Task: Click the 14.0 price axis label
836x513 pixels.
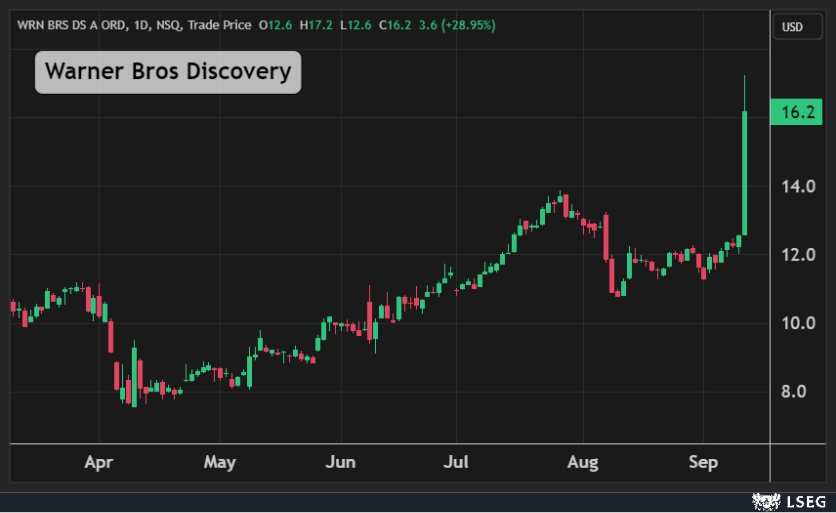Action: coord(797,186)
